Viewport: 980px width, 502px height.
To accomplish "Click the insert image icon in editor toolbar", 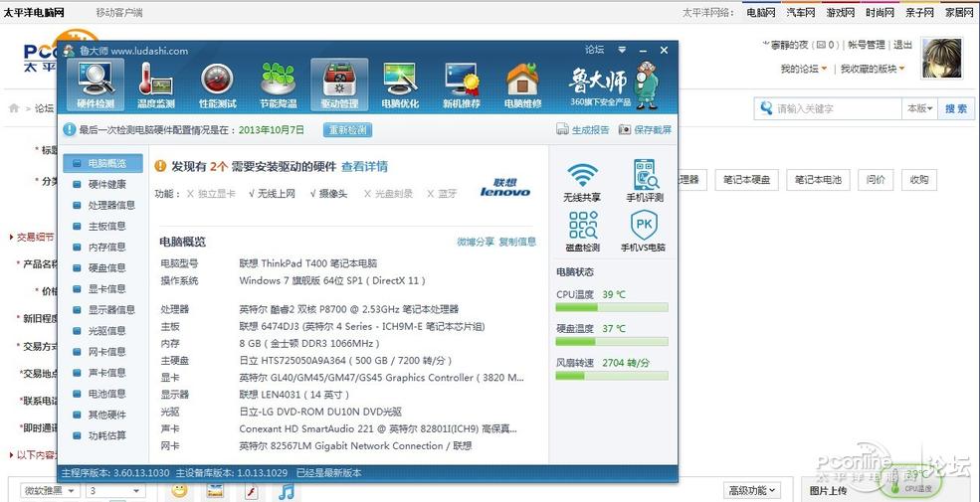I will pos(216,491).
